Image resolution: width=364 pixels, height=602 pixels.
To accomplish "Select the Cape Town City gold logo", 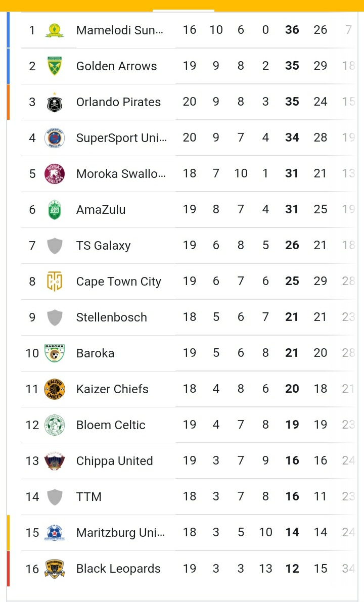I will point(55,282).
